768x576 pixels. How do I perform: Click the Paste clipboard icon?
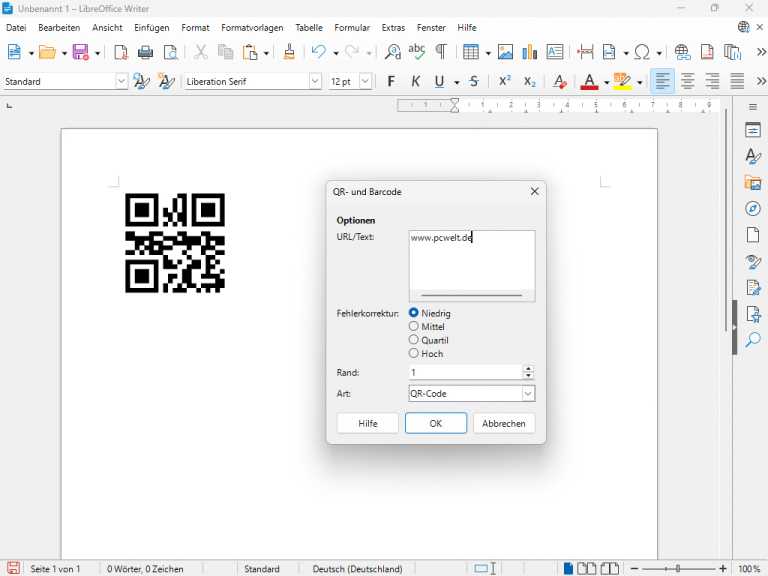click(x=250, y=51)
